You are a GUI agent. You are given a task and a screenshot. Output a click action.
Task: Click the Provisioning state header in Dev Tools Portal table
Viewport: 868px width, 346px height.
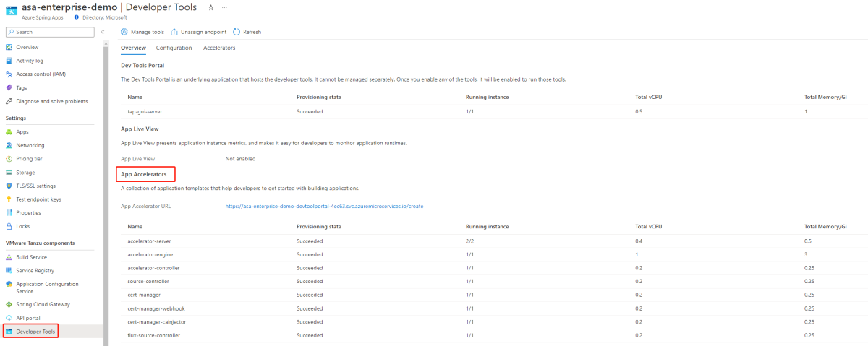tap(318, 97)
